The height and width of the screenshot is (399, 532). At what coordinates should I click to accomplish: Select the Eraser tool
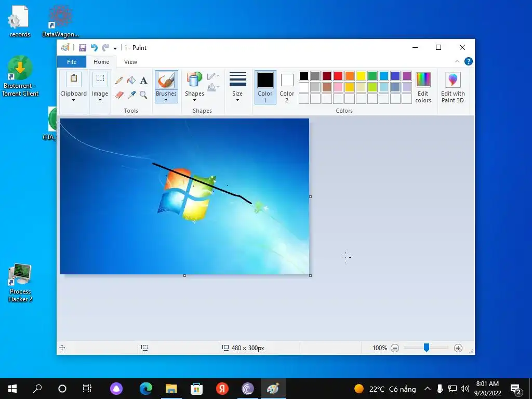click(119, 95)
